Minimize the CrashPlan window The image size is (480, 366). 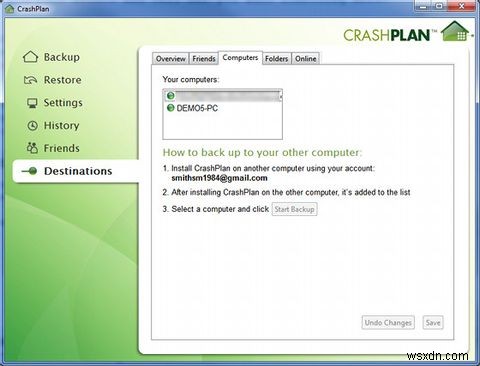(x=423, y=6)
